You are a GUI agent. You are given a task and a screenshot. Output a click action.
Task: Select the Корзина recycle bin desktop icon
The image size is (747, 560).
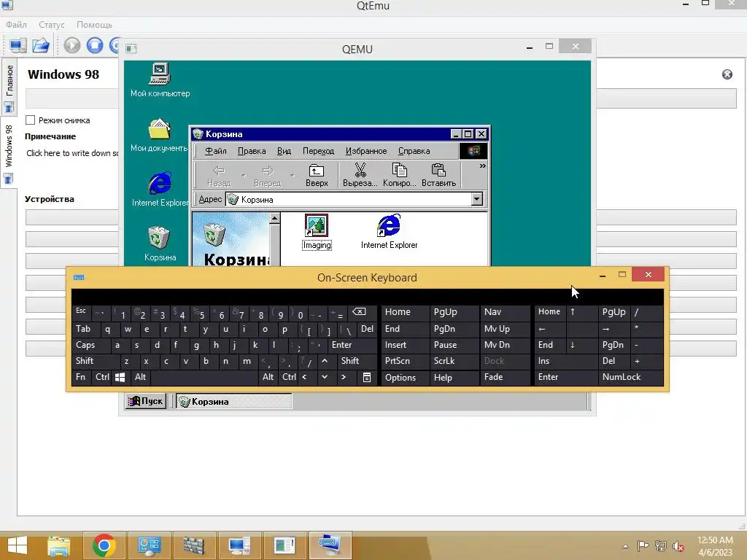point(160,244)
